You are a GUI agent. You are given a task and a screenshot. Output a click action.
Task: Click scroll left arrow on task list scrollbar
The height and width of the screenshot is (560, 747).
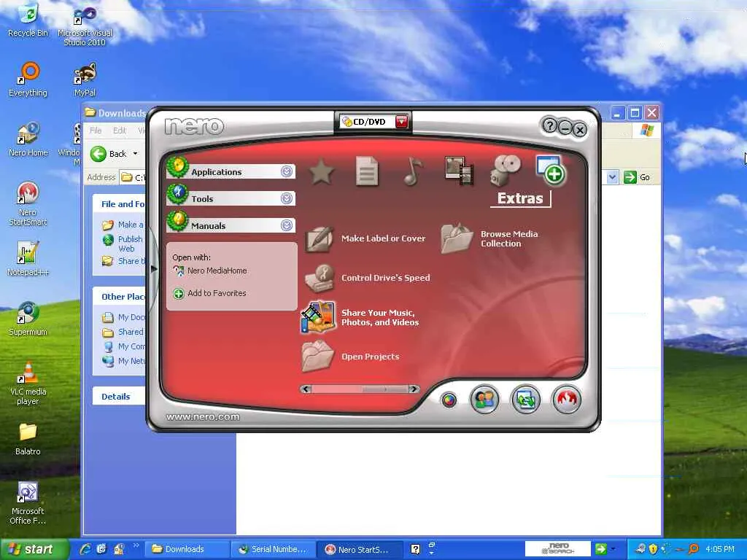(x=306, y=389)
